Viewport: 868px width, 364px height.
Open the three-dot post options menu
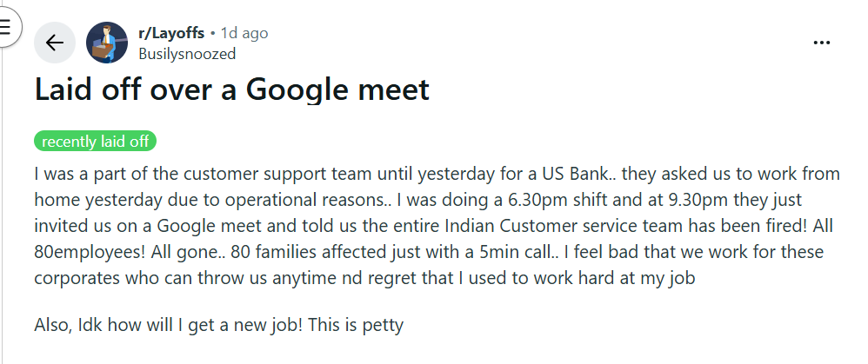(x=822, y=43)
